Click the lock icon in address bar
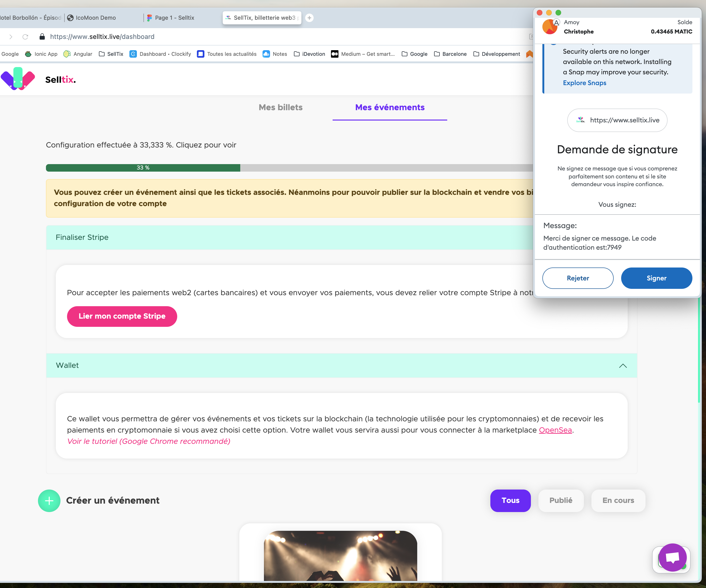 [x=42, y=37]
